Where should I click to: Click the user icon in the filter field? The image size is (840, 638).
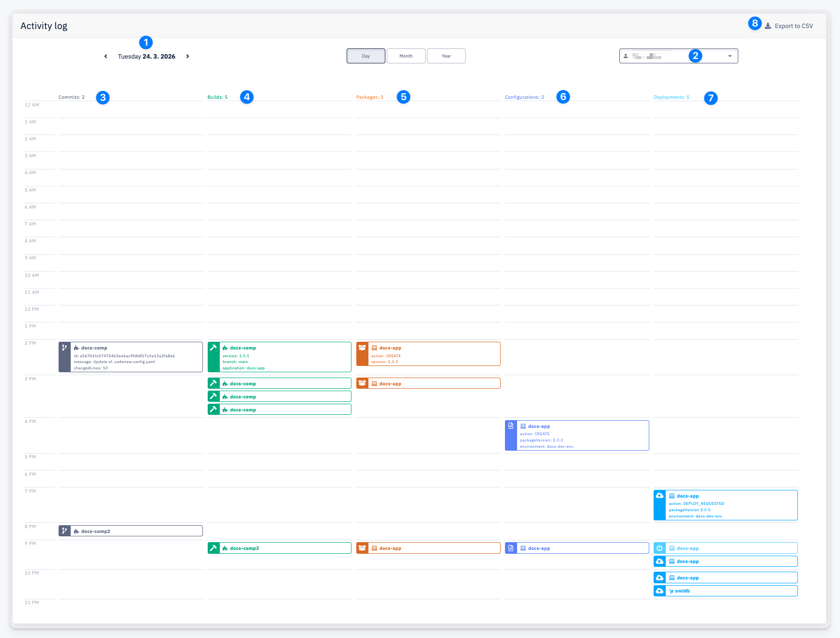pos(626,56)
